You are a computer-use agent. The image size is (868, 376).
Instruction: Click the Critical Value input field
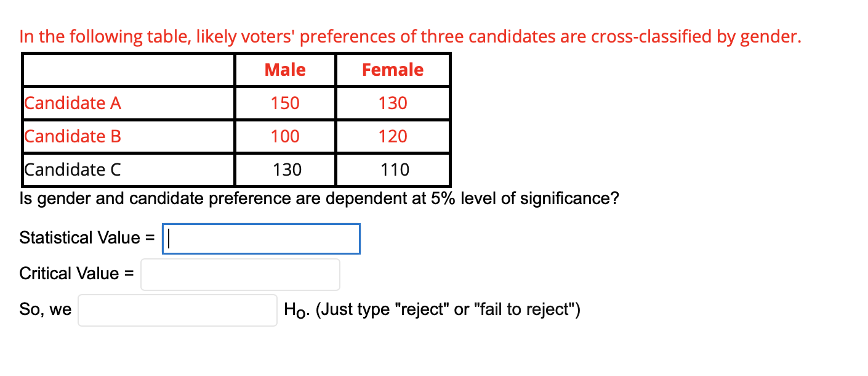tap(240, 274)
